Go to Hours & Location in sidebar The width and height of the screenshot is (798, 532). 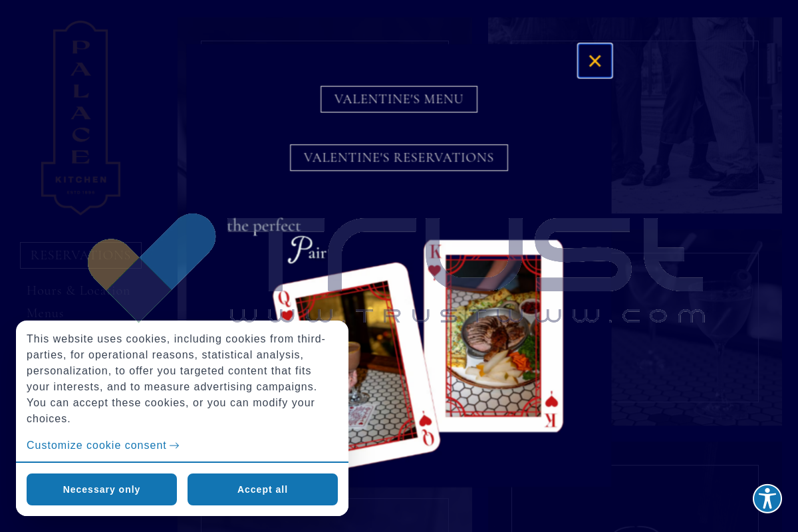pyautogui.click(x=78, y=291)
